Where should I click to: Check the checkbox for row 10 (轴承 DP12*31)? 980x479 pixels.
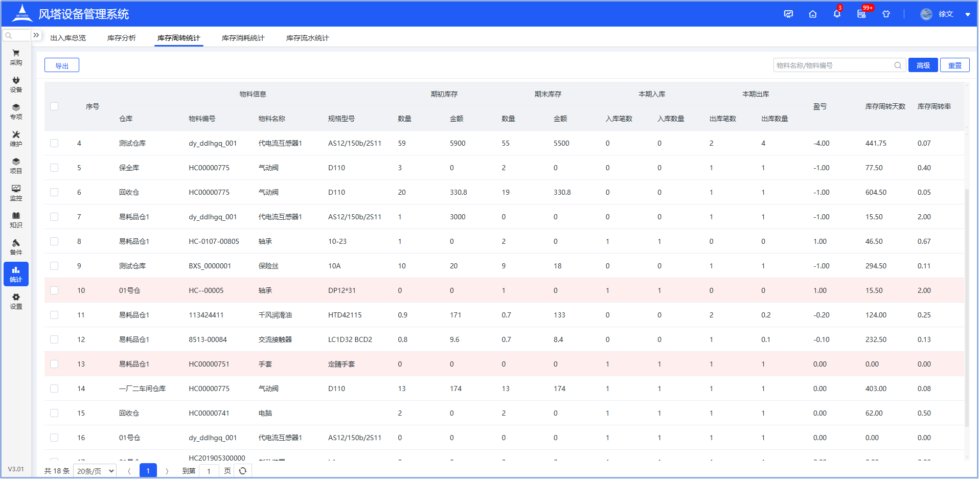click(x=54, y=290)
